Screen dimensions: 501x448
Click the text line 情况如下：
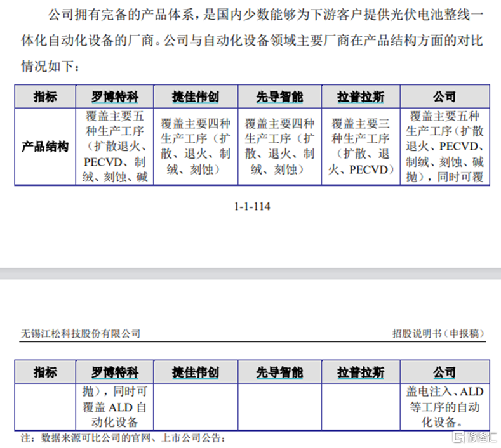tap(51, 66)
